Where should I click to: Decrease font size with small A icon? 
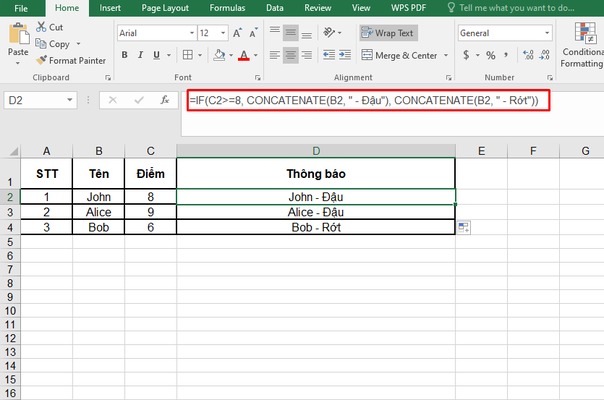click(253, 33)
